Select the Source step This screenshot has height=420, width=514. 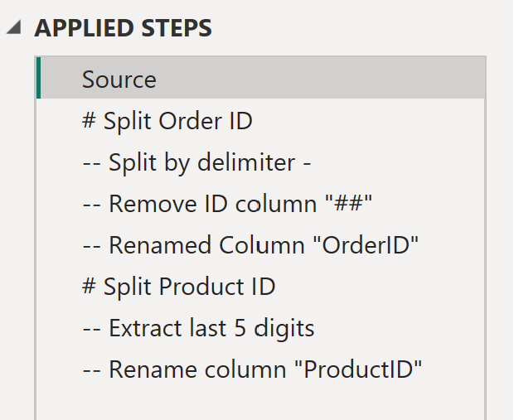pyautogui.click(x=119, y=80)
